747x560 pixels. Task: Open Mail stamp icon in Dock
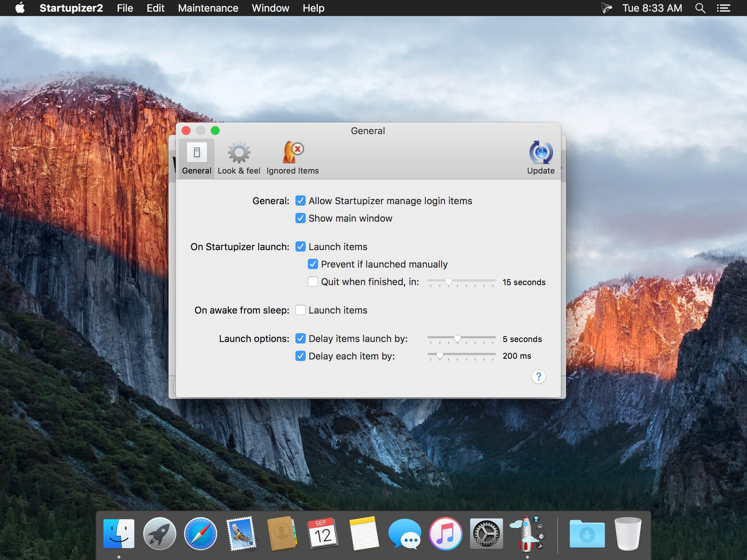click(x=241, y=533)
